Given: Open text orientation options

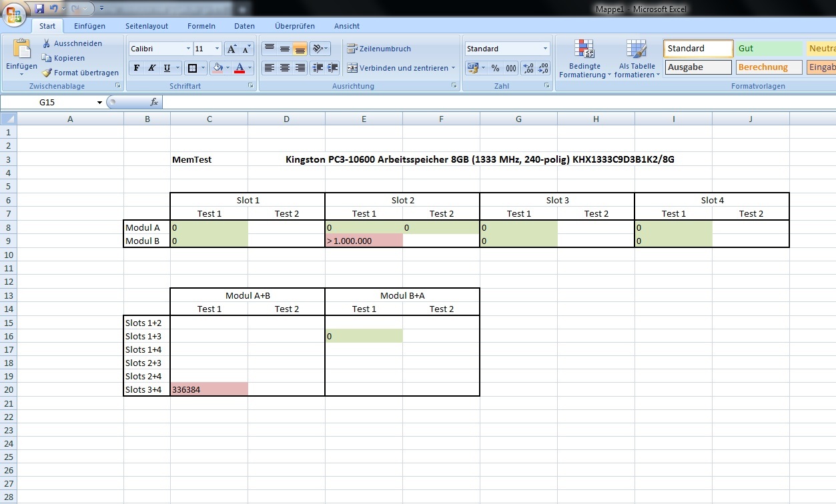Looking at the screenshot, I should click(321, 49).
